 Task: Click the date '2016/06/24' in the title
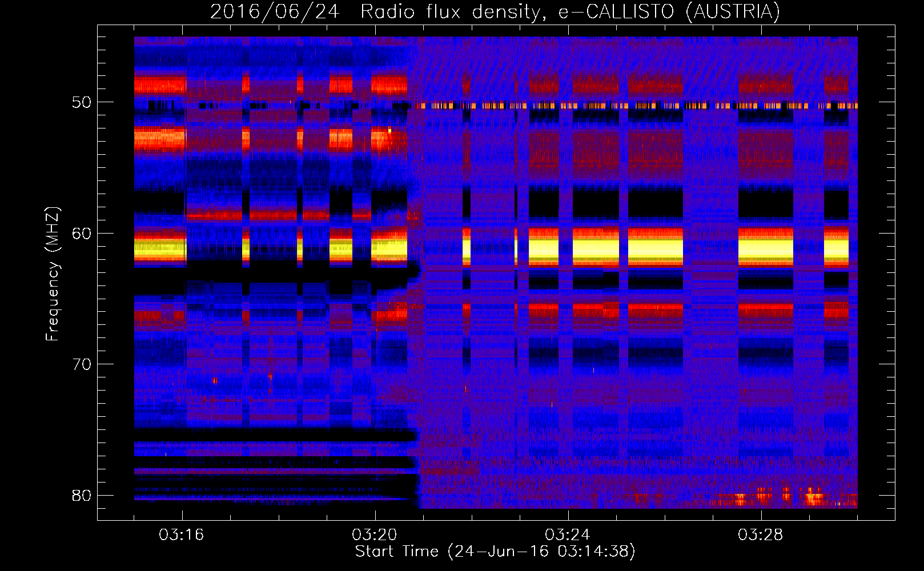coord(275,12)
